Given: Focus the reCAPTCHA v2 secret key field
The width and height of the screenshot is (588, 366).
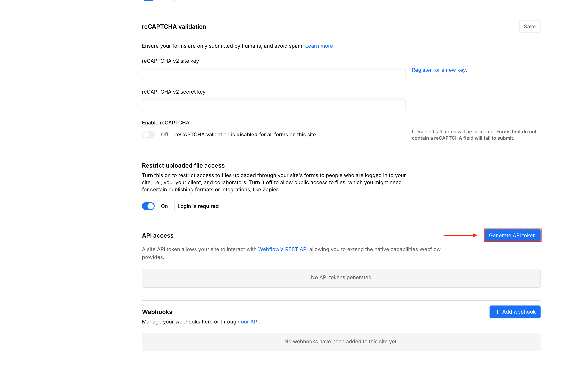Looking at the screenshot, I should (x=273, y=105).
